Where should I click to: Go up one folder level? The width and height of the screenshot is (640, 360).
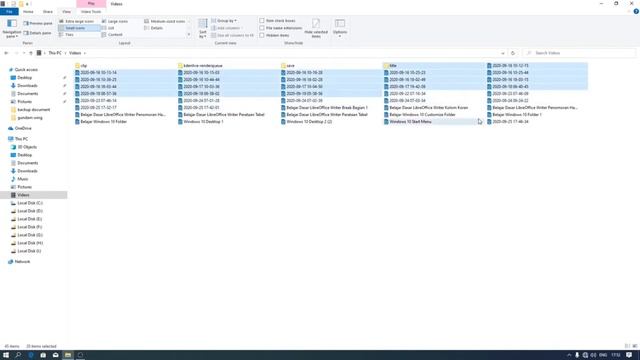31,53
